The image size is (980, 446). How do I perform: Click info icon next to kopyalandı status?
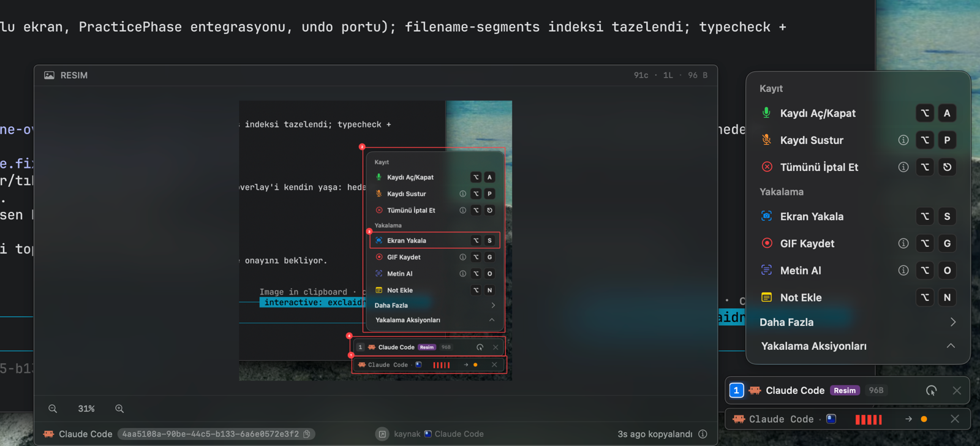pos(703,434)
